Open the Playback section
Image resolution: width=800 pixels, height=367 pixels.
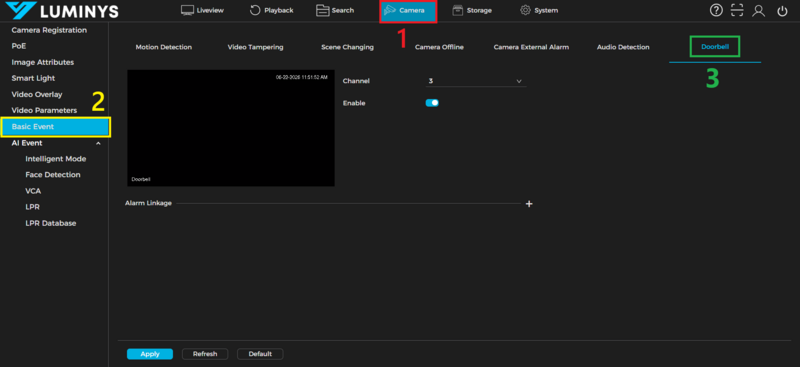pyautogui.click(x=271, y=10)
